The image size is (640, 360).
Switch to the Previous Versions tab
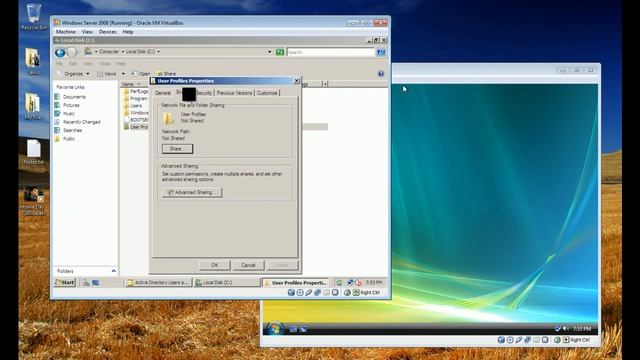coord(234,93)
